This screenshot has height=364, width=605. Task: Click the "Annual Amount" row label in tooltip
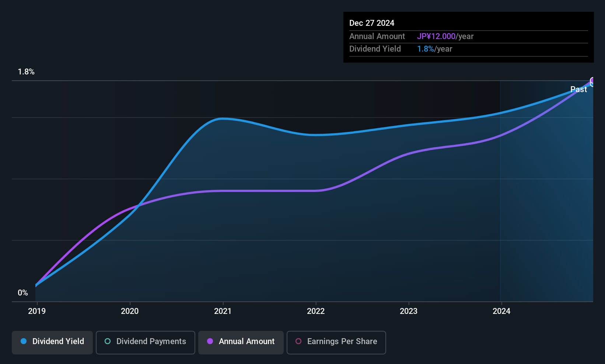coord(377,36)
